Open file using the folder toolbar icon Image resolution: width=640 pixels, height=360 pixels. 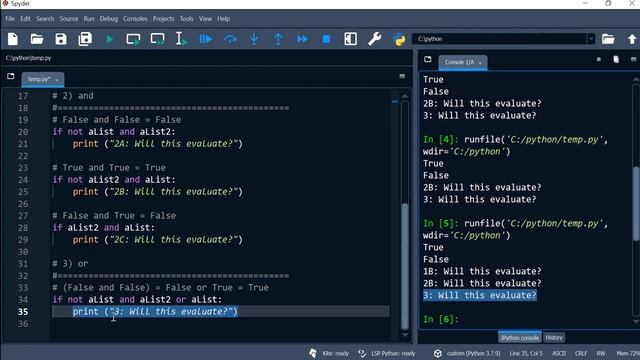coord(37,39)
